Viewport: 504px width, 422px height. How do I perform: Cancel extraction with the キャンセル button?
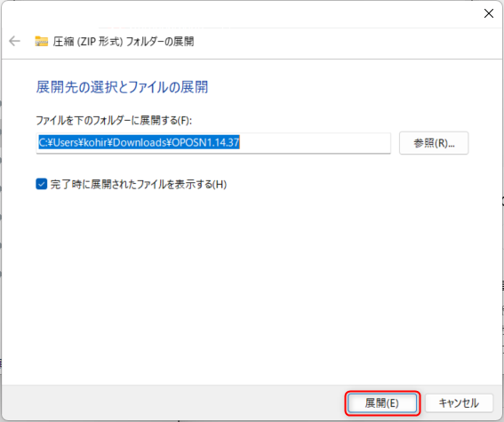coord(459,402)
